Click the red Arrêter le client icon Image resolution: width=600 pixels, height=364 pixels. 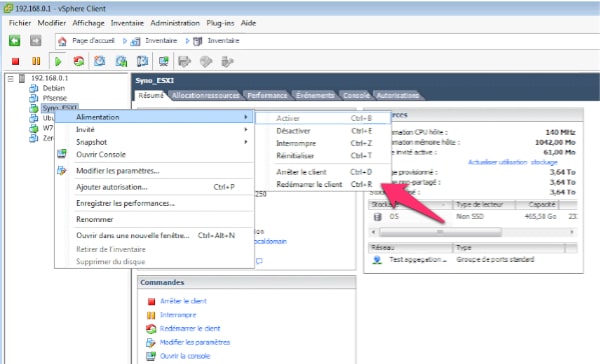click(151, 302)
